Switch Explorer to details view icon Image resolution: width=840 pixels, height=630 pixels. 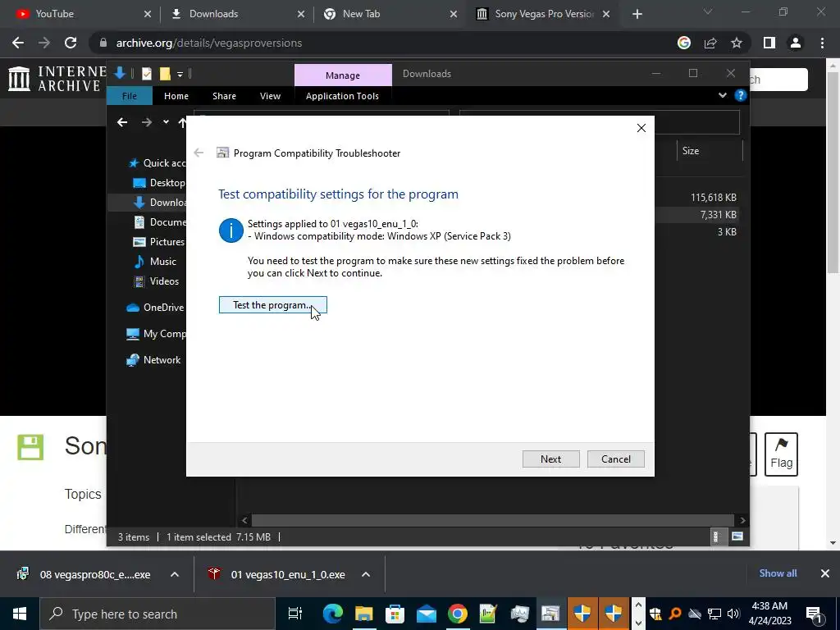click(x=715, y=536)
